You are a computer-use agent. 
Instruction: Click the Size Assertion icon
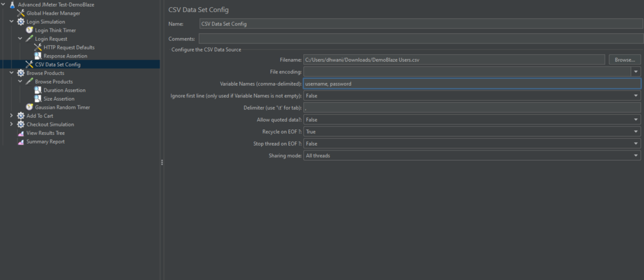pos(38,99)
